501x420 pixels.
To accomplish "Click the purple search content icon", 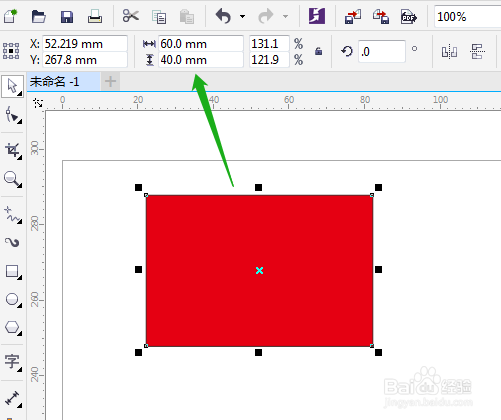I will [317, 16].
